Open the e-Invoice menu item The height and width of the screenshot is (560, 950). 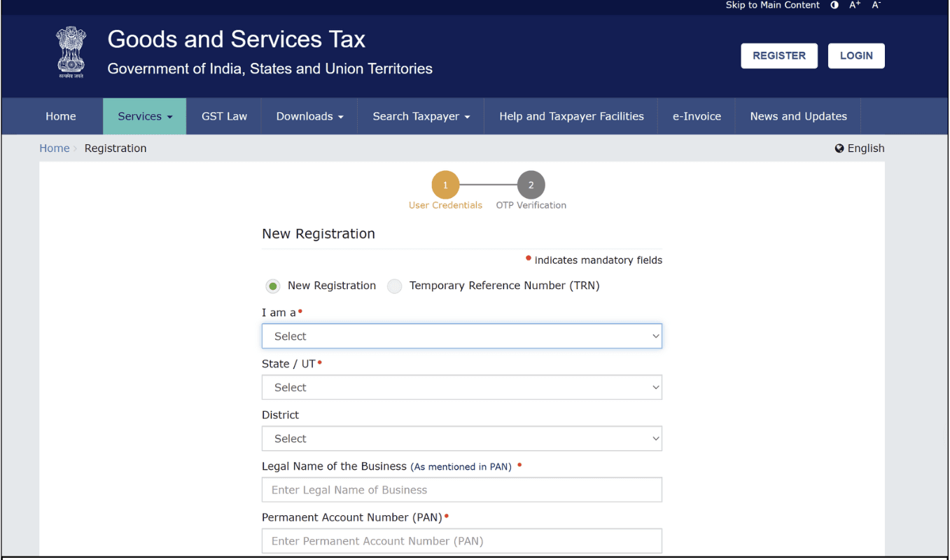click(697, 116)
